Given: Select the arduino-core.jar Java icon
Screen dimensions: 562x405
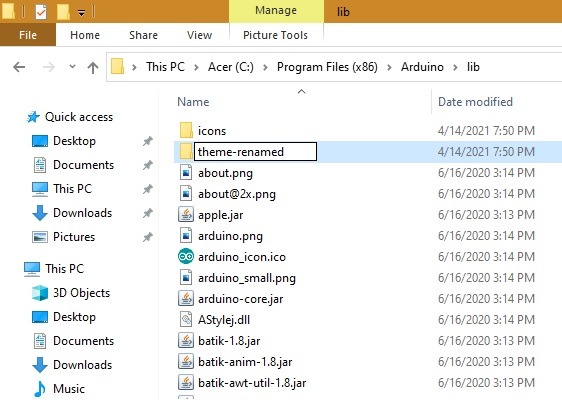Looking at the screenshot, I should tap(186, 299).
